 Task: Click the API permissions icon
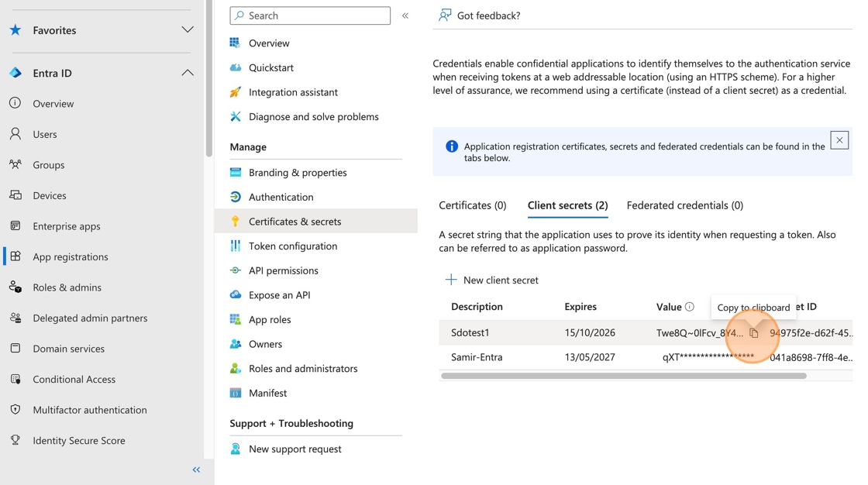pyautogui.click(x=236, y=270)
